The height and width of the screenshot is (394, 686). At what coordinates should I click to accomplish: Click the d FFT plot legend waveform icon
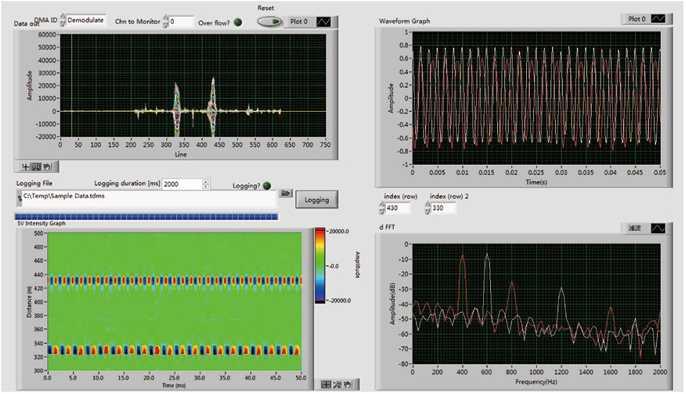point(658,228)
